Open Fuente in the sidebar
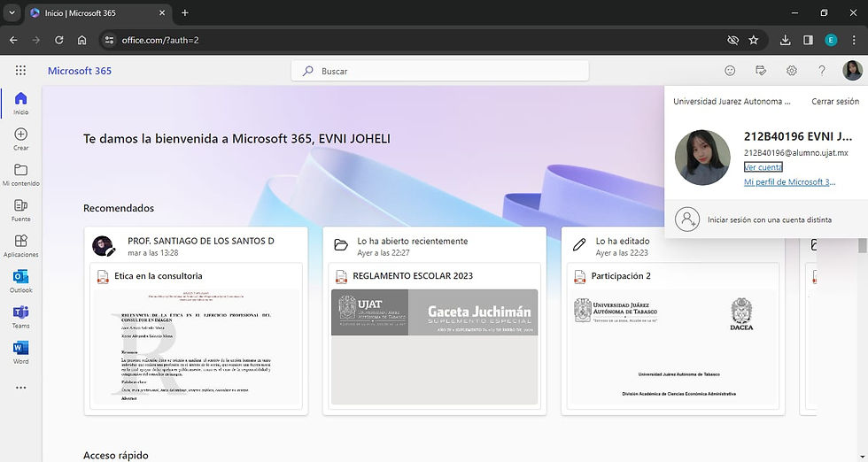The height and width of the screenshot is (462, 868). click(x=21, y=211)
